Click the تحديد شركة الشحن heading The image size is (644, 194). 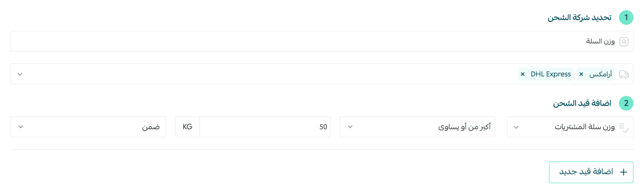pyautogui.click(x=579, y=17)
